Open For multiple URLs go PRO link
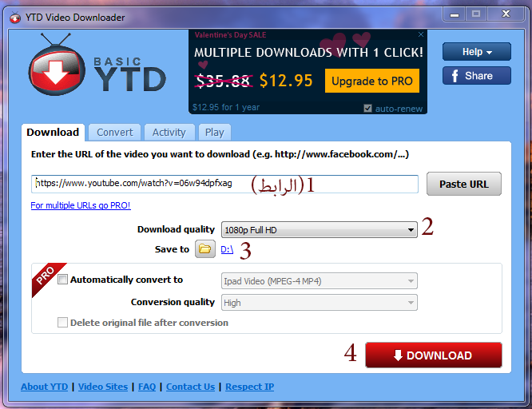Viewport: 532px width, 409px height. pyautogui.click(x=81, y=205)
